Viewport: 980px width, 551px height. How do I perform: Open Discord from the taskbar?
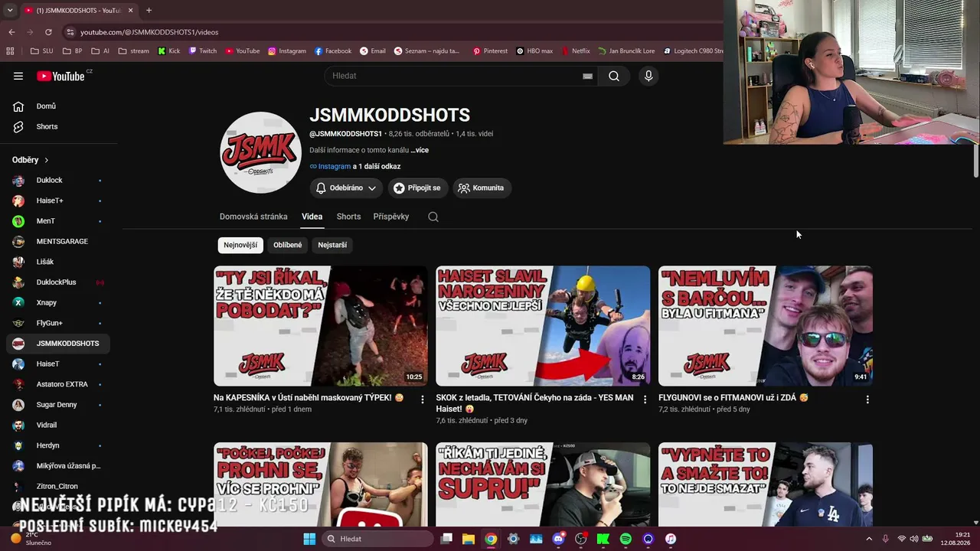(558, 539)
